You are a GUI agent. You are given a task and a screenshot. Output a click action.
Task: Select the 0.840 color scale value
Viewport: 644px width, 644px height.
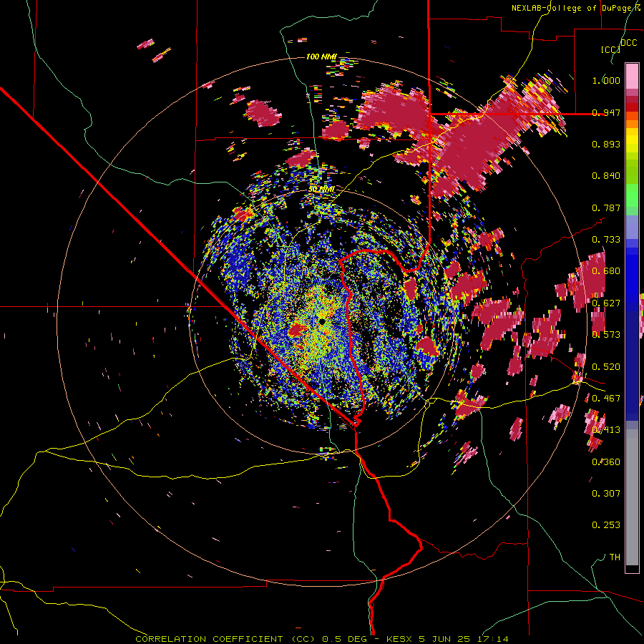pos(606,176)
